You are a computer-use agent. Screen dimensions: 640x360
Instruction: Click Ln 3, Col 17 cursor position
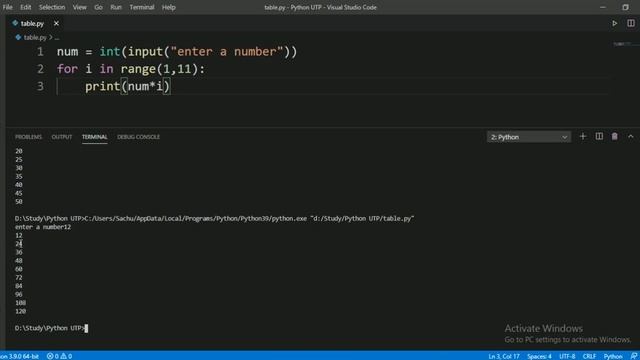coord(504,356)
